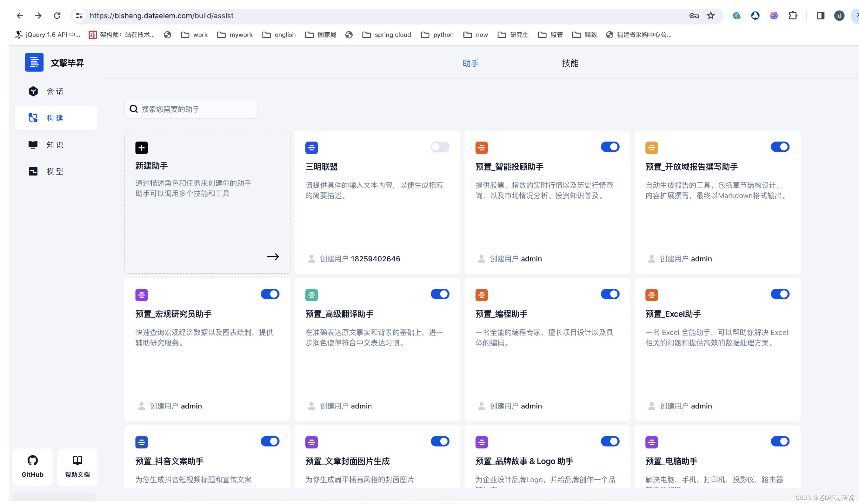Open the 会话 section in sidebar
The width and height of the screenshot is (859, 504).
[56, 91]
